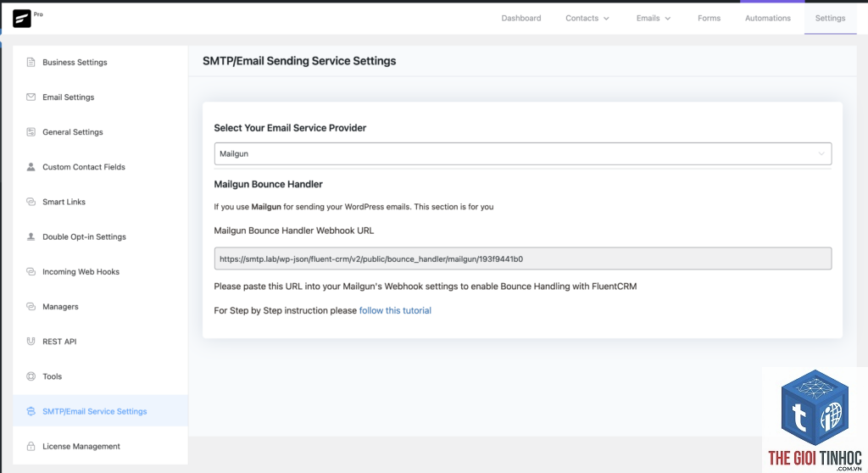This screenshot has width=868, height=473.
Task: Expand the Emails chevron arrow
Action: point(668,19)
